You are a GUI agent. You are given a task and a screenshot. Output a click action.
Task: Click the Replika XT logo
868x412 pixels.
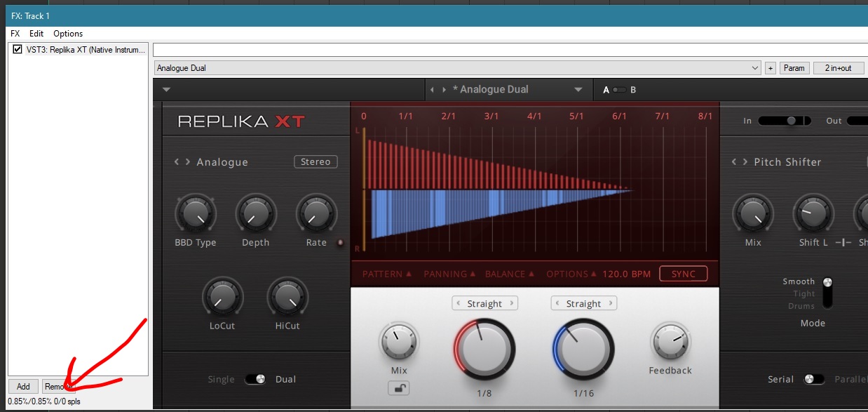241,121
